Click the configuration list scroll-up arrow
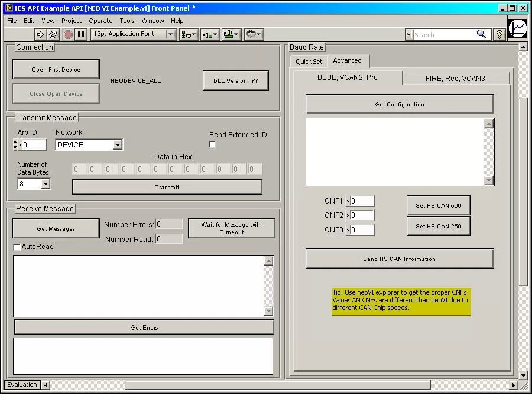This screenshot has width=532, height=394. 489,124
